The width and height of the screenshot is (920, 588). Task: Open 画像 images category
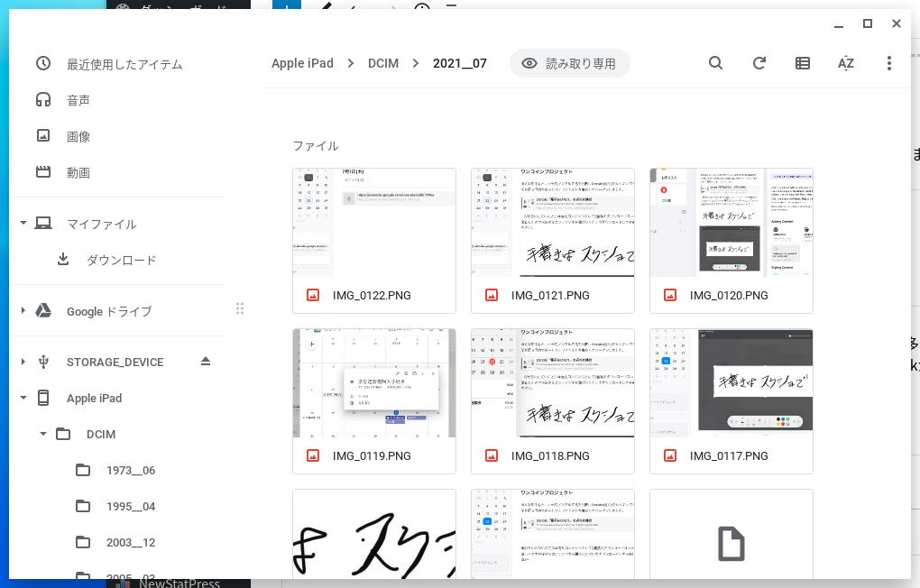tap(78, 137)
